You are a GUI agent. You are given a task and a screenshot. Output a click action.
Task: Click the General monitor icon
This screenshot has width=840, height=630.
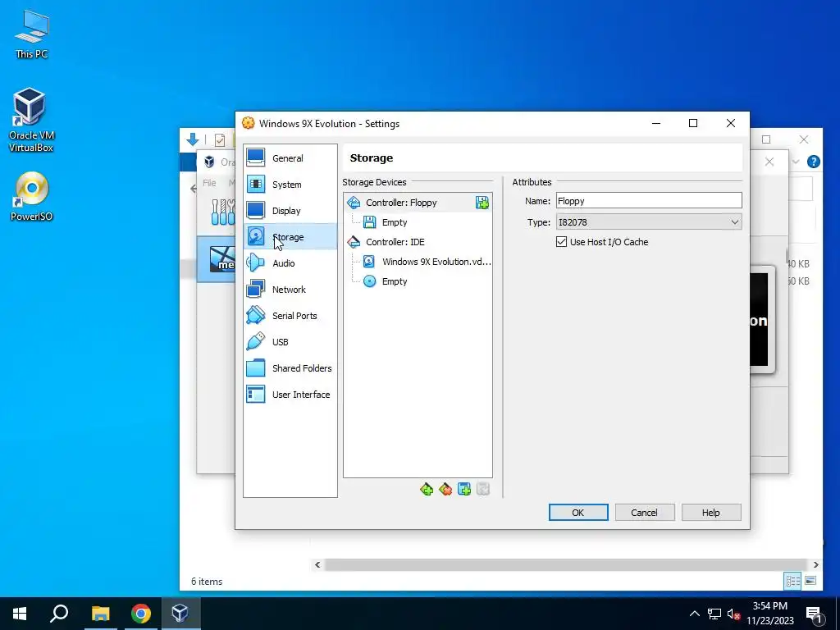coord(256,157)
